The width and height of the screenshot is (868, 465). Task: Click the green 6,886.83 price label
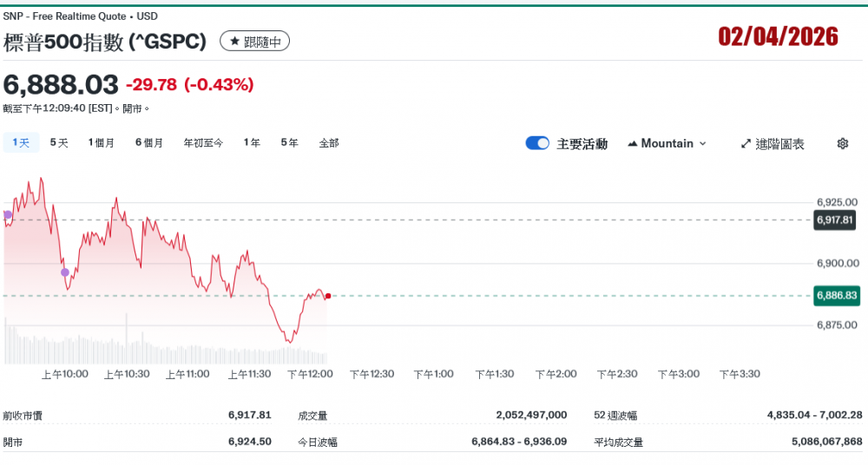point(836,296)
